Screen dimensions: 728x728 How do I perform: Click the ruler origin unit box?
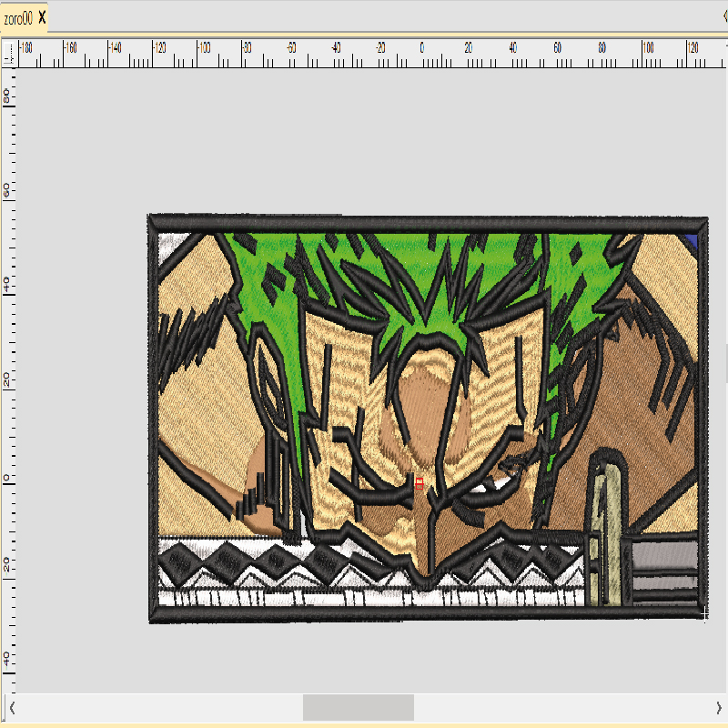point(8,54)
